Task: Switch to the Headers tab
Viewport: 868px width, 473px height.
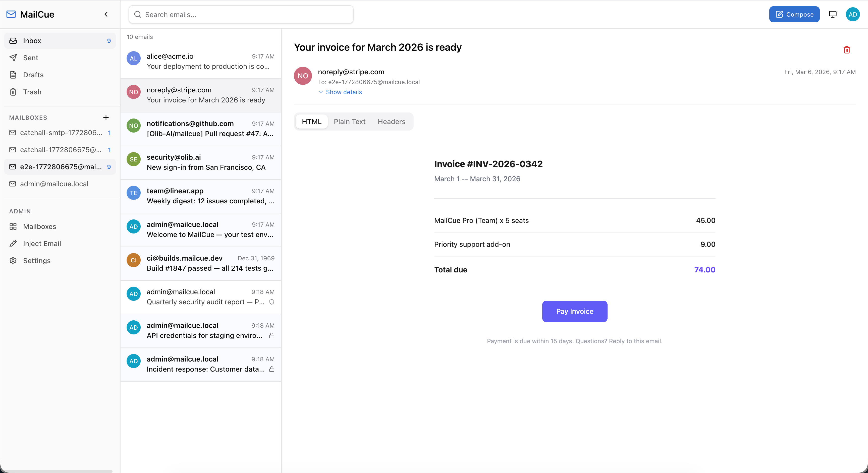Action: [x=391, y=122]
